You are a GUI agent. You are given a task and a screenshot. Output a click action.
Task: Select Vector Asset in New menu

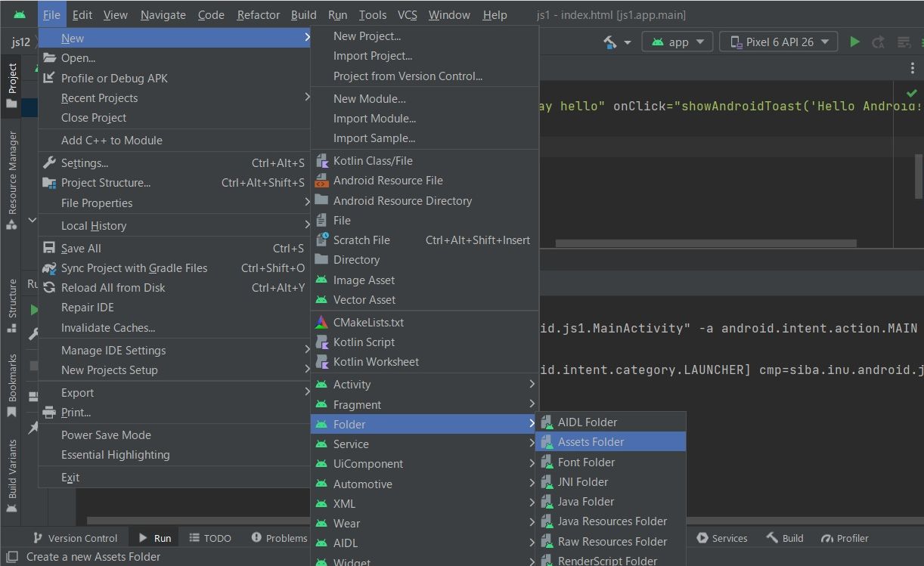click(424, 299)
